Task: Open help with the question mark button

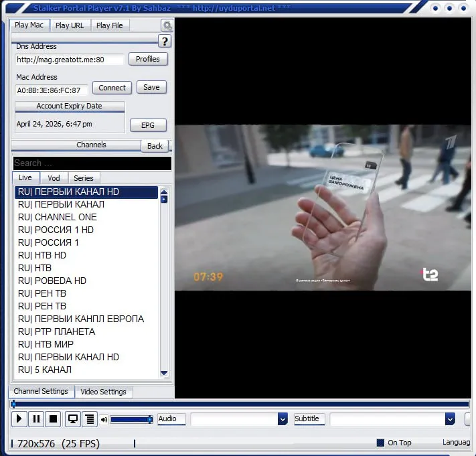Action: pyautogui.click(x=165, y=42)
